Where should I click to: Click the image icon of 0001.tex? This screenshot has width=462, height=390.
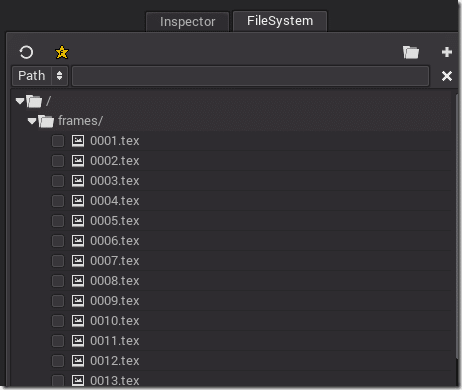(78, 141)
